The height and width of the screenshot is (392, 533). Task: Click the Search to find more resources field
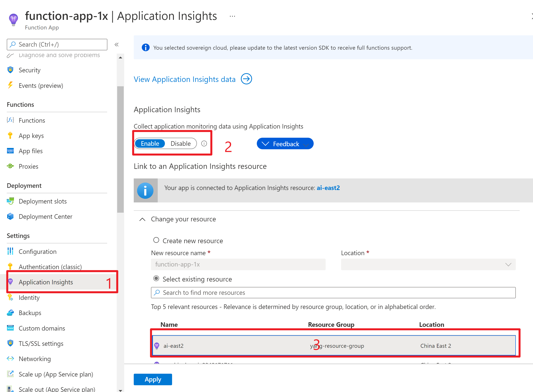[333, 293]
